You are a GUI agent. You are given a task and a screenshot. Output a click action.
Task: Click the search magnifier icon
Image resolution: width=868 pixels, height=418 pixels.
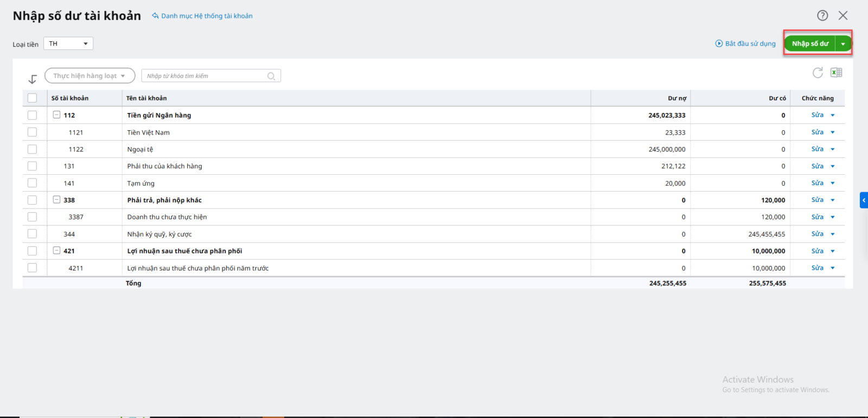coord(271,76)
